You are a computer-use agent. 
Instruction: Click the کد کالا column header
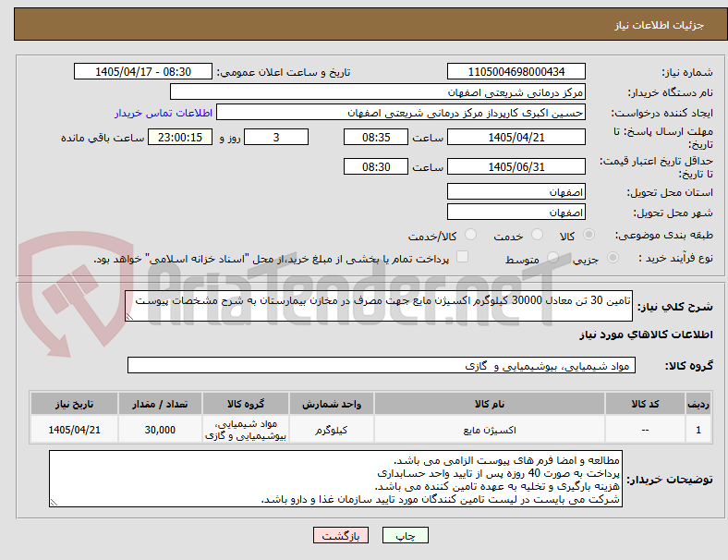(x=645, y=404)
